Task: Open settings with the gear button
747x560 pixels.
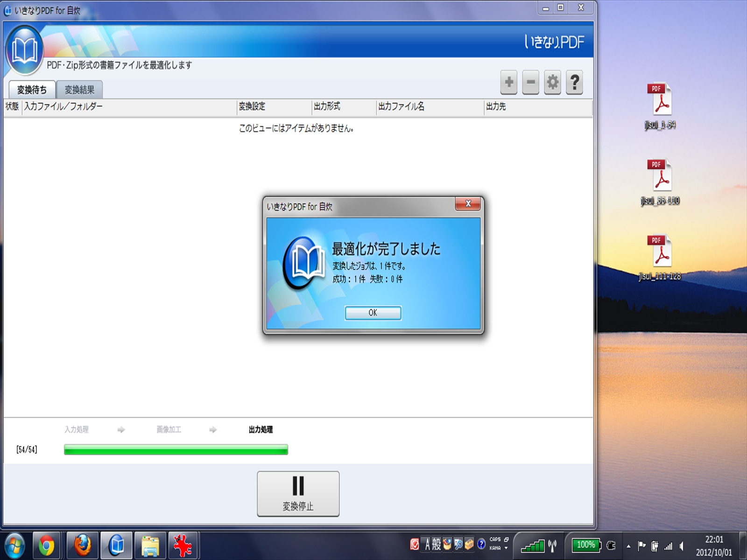Action: (553, 83)
